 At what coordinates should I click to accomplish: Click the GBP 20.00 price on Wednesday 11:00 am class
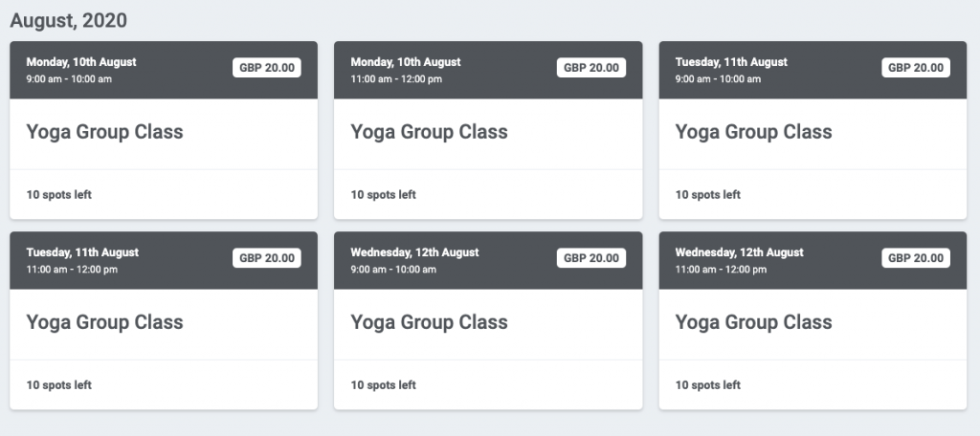coord(916,258)
